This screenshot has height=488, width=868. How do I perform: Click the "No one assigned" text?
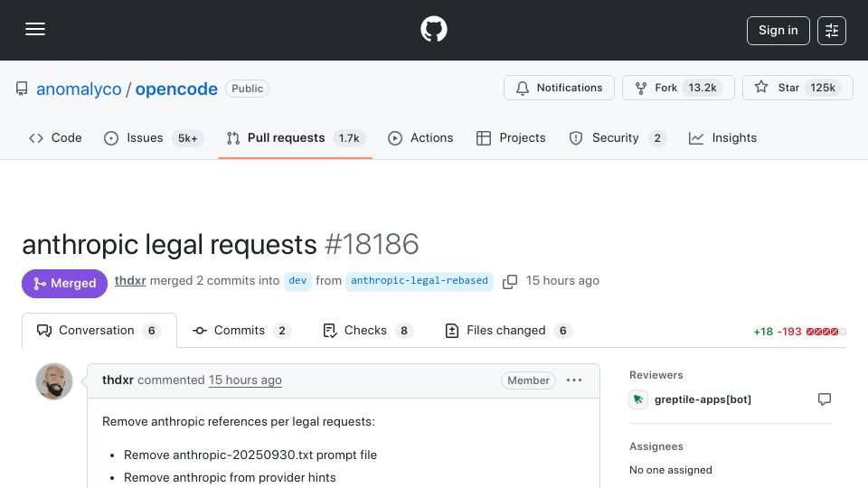pos(670,470)
